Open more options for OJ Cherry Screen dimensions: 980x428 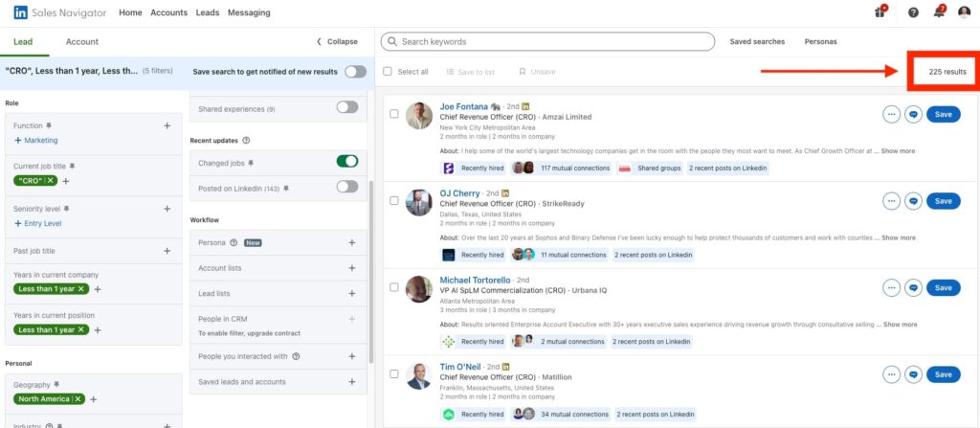[x=891, y=201]
